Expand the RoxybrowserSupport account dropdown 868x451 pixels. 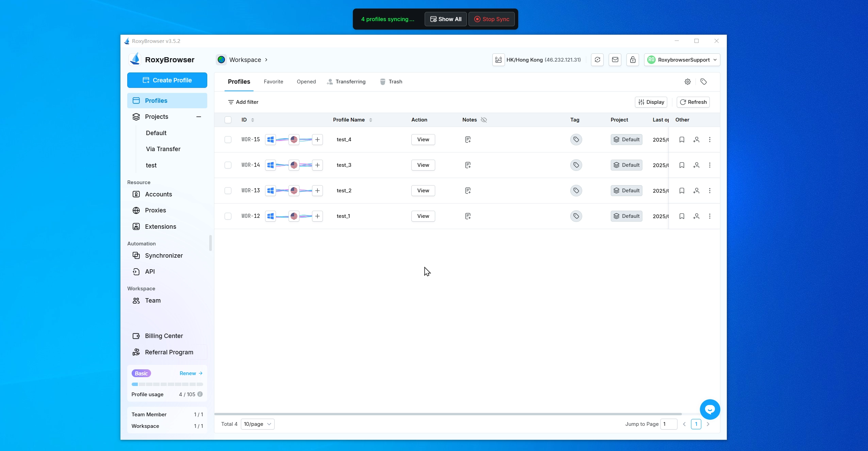coord(682,60)
